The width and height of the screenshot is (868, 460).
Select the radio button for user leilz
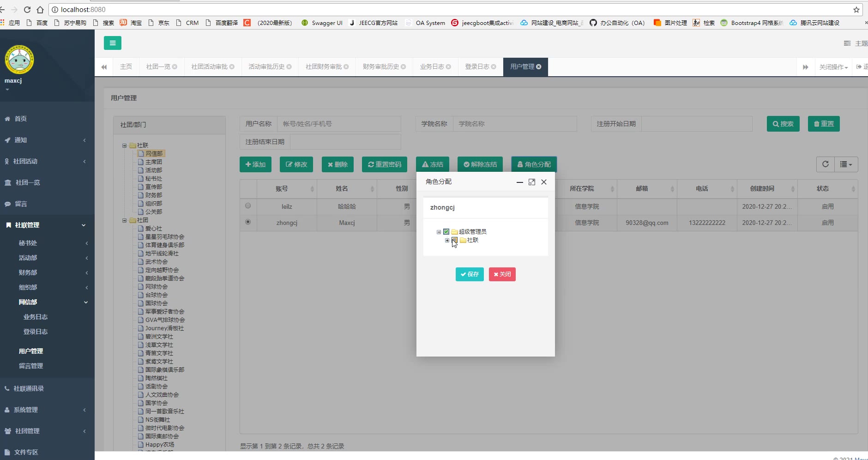click(x=248, y=206)
